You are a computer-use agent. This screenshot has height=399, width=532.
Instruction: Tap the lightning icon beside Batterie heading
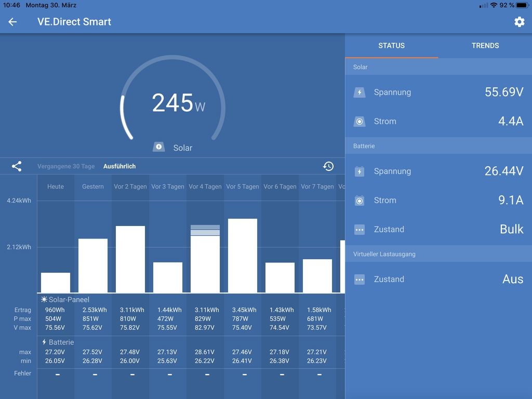[44, 342]
